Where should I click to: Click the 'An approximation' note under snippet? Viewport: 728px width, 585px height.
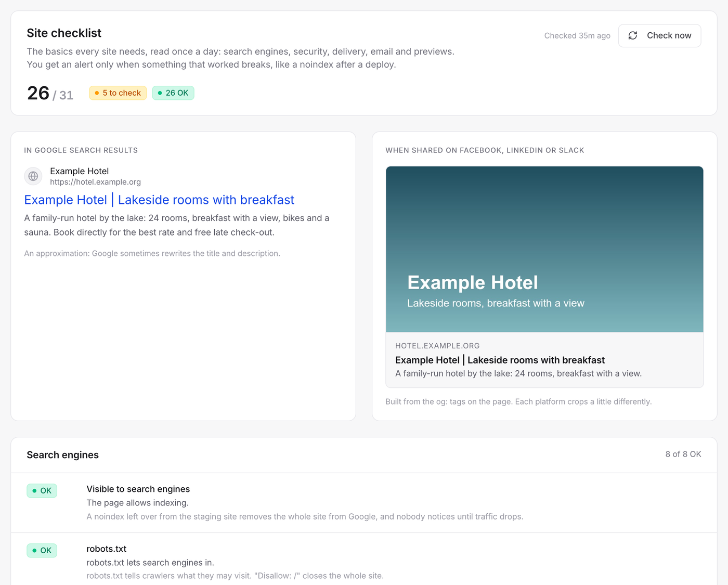[152, 253]
